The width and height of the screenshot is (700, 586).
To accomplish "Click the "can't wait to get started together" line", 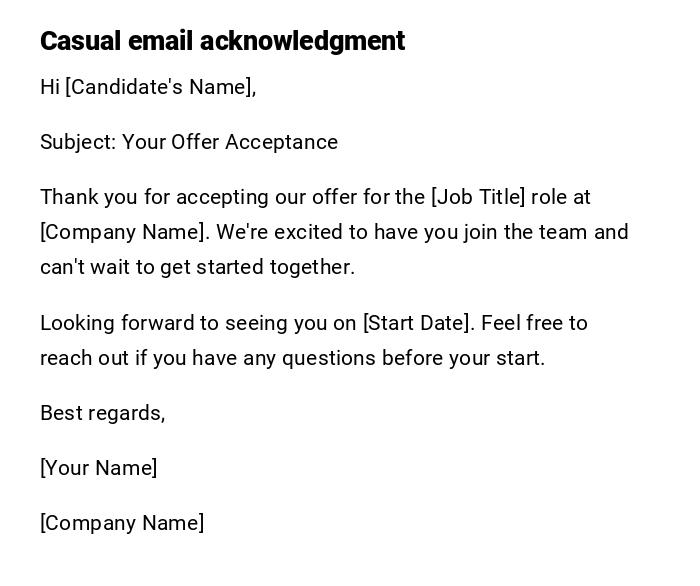I will tap(197, 267).
